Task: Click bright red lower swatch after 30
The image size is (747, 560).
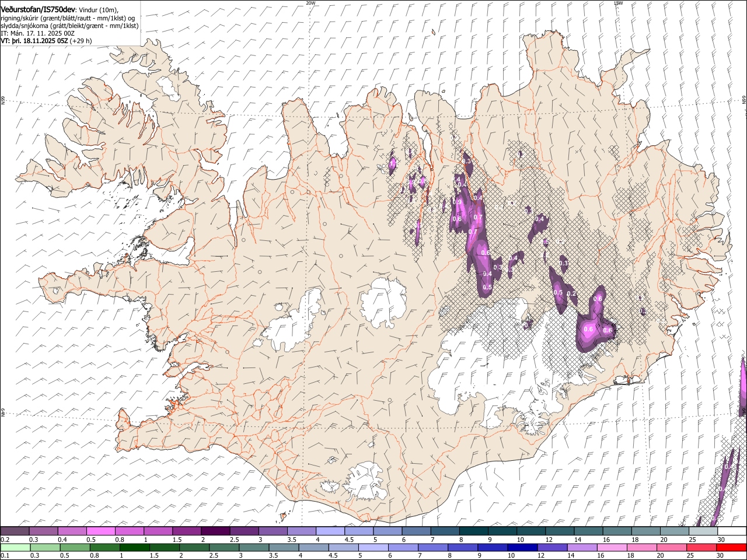Action: pos(731,548)
